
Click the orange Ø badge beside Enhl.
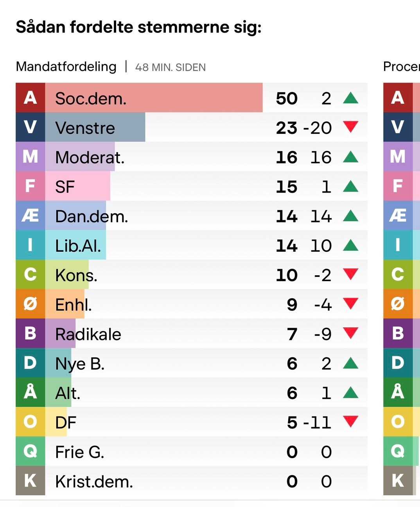tap(30, 304)
